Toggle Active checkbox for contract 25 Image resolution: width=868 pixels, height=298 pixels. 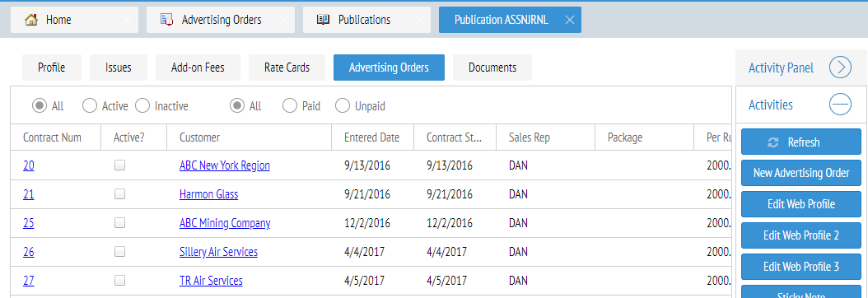click(119, 223)
